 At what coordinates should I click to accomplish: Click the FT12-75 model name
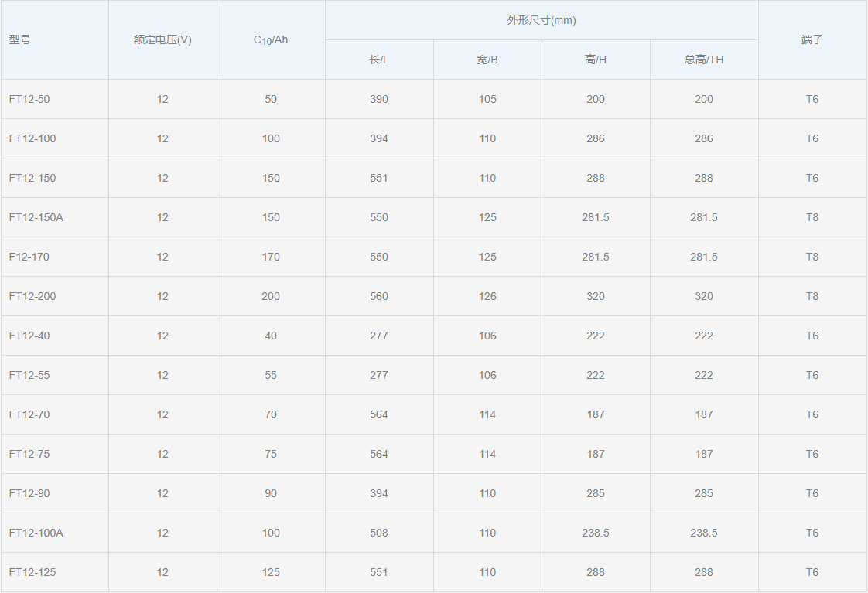click(x=29, y=454)
